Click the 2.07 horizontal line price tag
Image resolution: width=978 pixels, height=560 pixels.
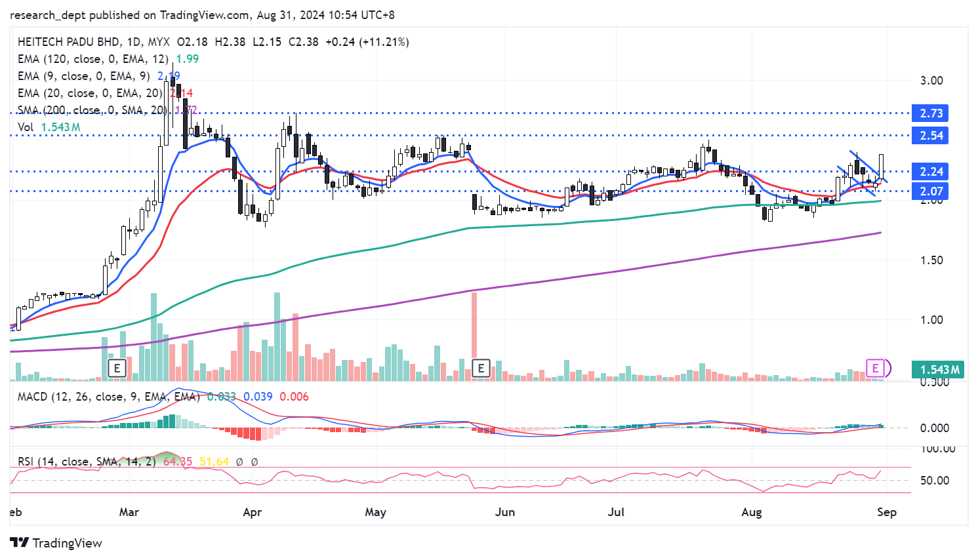click(x=931, y=191)
